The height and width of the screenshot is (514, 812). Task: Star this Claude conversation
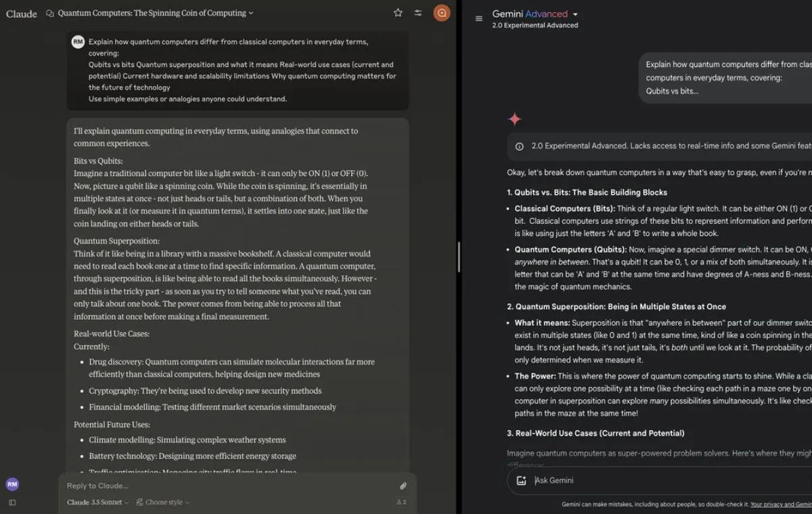[398, 13]
